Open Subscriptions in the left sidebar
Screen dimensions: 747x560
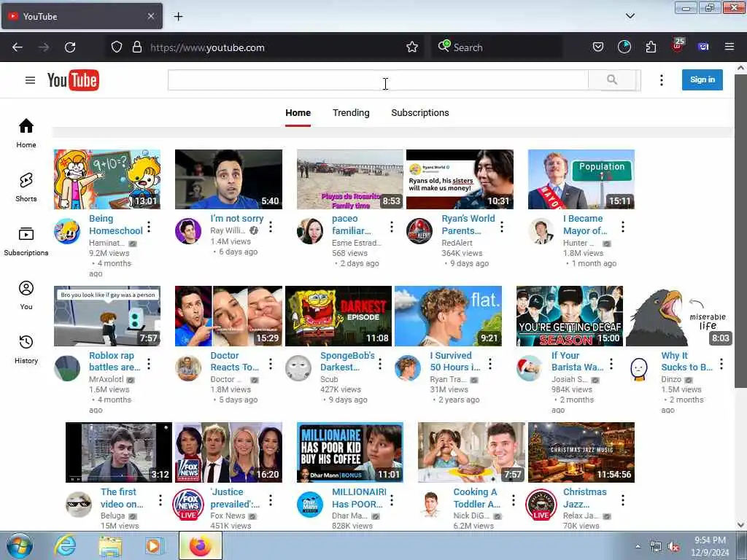pyautogui.click(x=26, y=241)
